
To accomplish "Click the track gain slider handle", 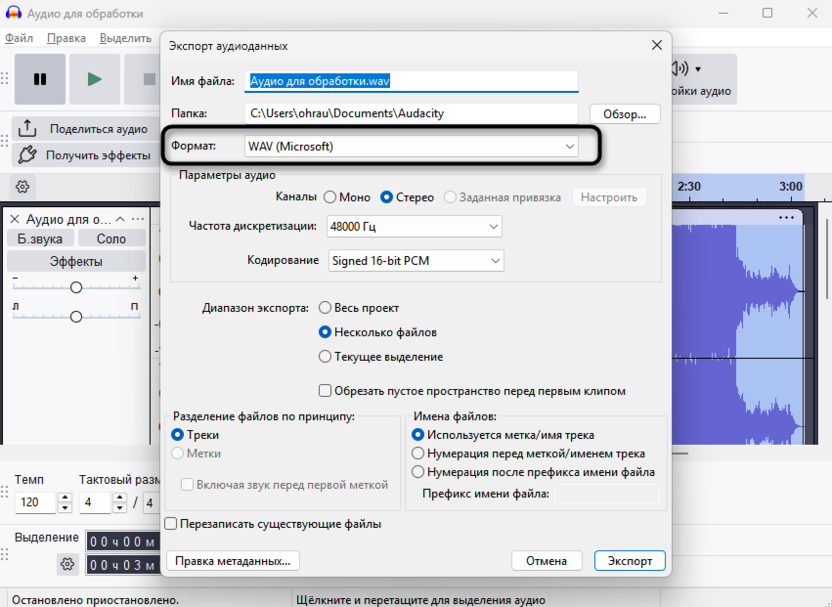I will click(76, 287).
